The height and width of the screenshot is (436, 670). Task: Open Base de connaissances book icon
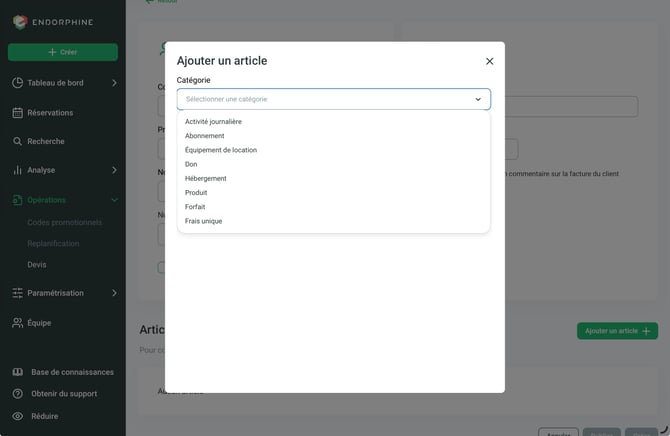coord(18,372)
